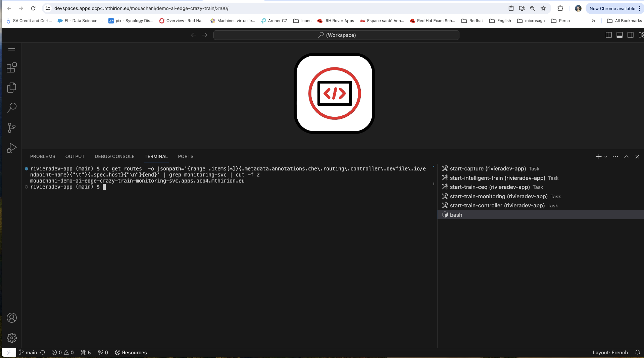Click the main branch in status bar
The width and height of the screenshot is (644, 358).
[x=28, y=352]
